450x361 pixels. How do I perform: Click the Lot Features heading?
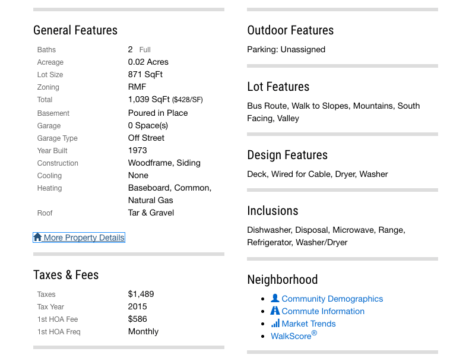[x=278, y=87]
